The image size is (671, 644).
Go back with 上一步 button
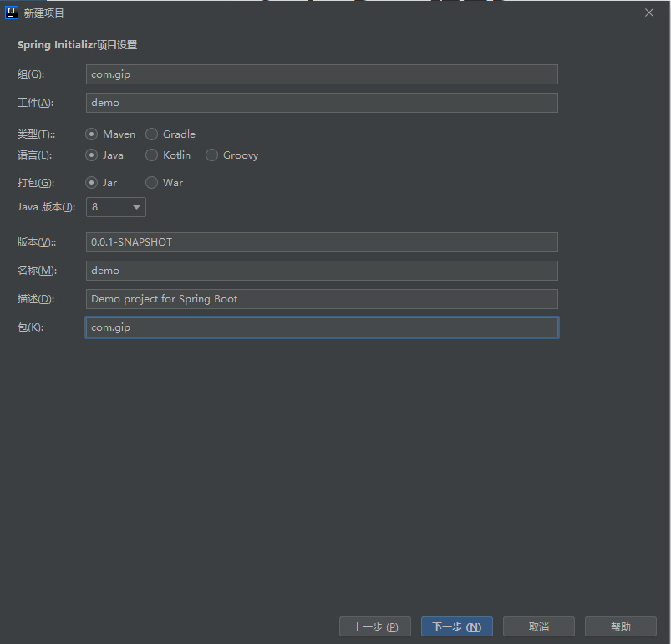(x=374, y=626)
